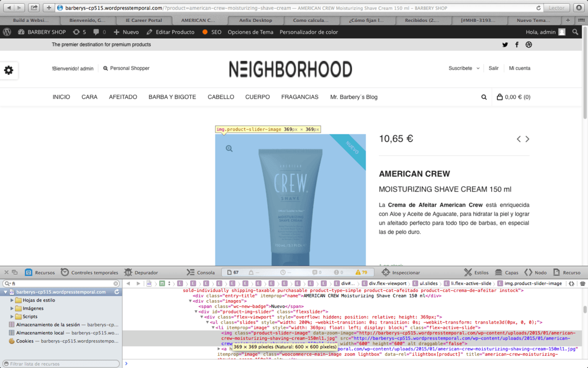Open the Facebook social icon
Viewport: 588px width, 368px height.
coord(517,44)
